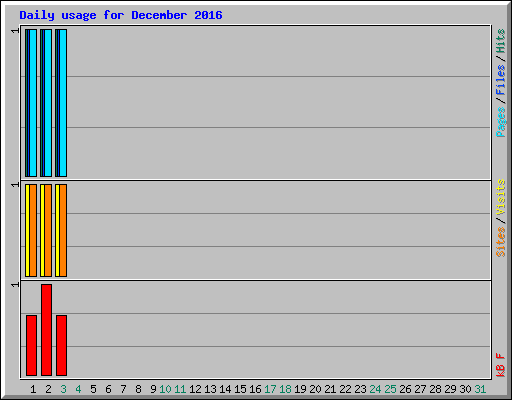Click the "1" scale label of the Visits chart
The height and width of the screenshot is (400, 512).
point(15,185)
